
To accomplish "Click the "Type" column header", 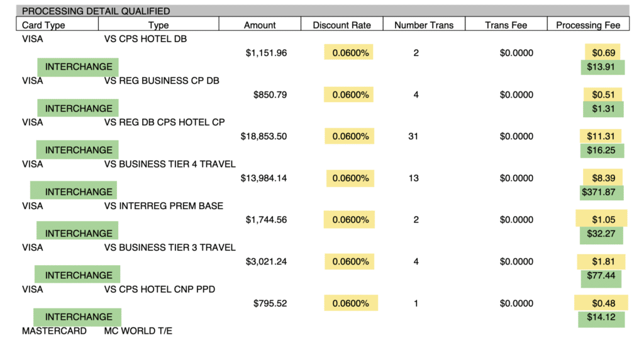I will pyautogui.click(x=158, y=25).
